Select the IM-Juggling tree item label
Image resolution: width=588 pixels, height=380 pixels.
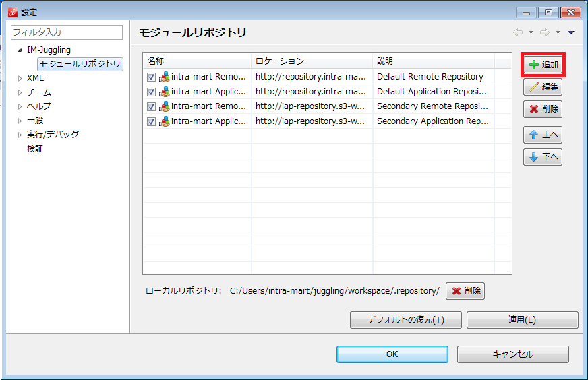click(49, 50)
